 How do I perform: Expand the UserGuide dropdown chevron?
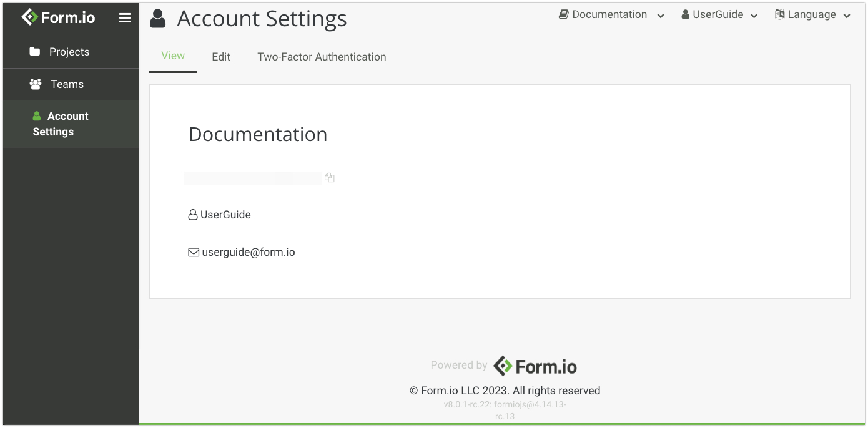[754, 16]
